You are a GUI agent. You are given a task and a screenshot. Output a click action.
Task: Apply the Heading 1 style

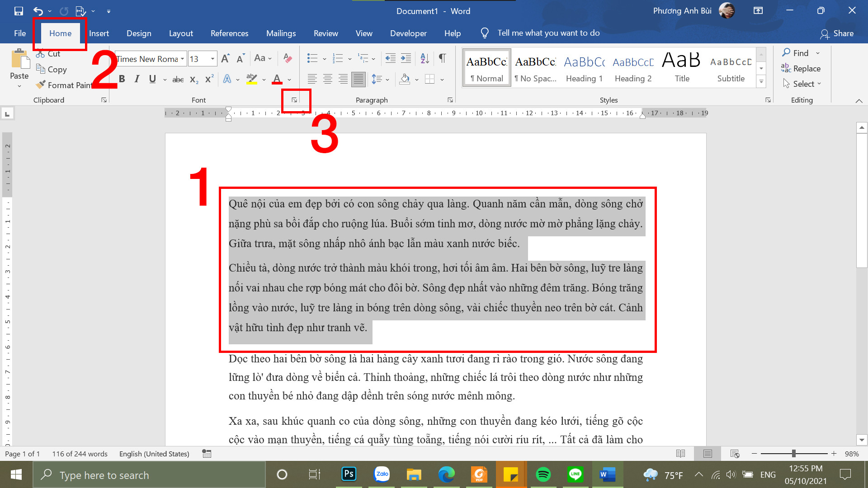click(x=584, y=67)
